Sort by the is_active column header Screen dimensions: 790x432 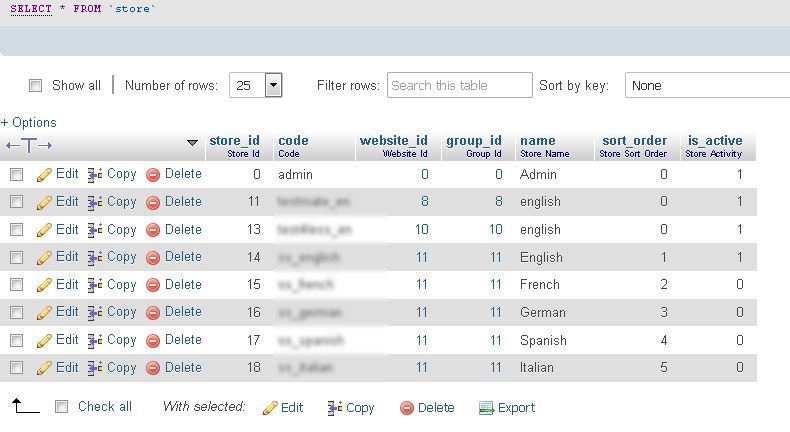click(715, 140)
